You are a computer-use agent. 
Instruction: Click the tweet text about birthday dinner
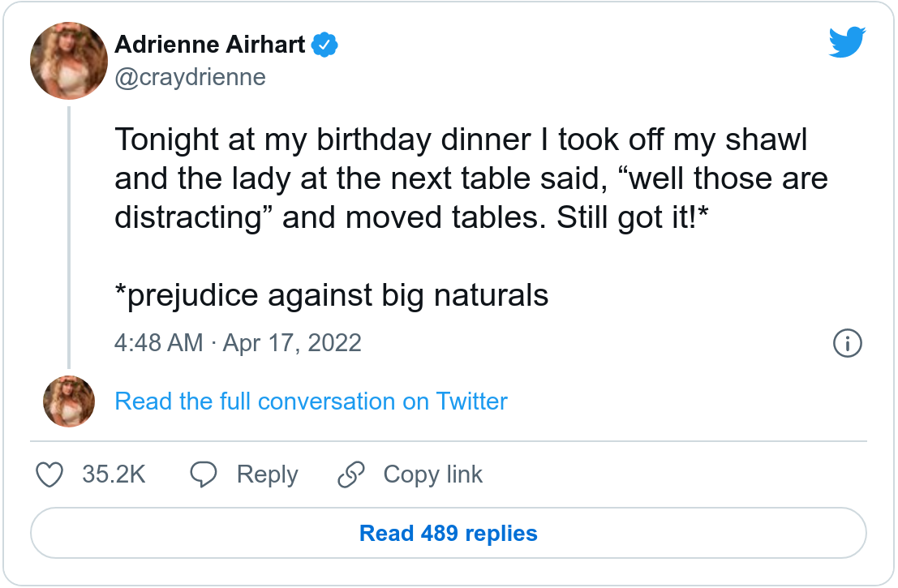click(x=461, y=140)
